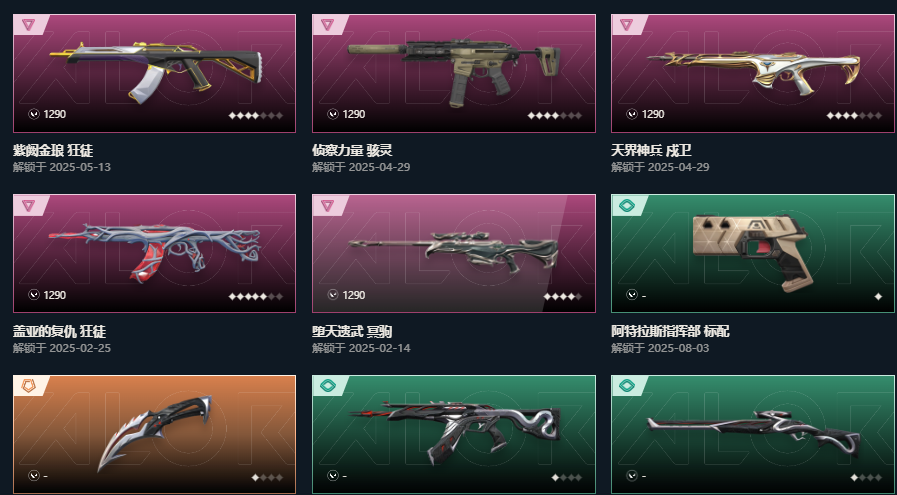Click the VP currency icon on 天界神兵 戍卫 card
Screen dimensions: 897x495
pos(632,114)
